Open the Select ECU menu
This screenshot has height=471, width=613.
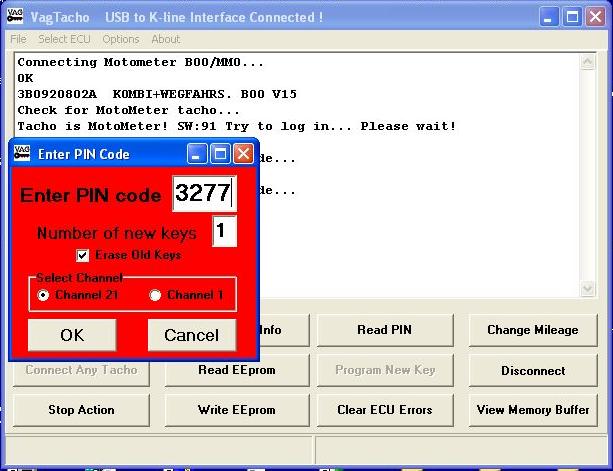64,39
